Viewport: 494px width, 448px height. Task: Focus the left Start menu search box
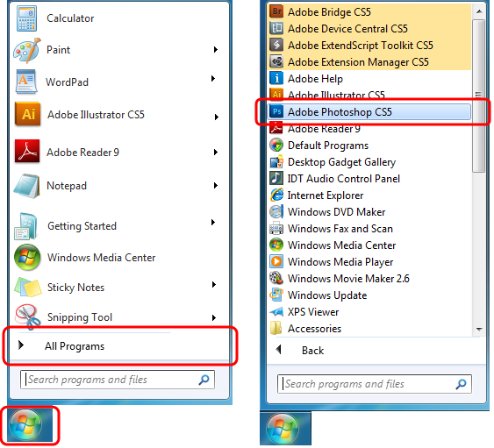pyautogui.click(x=118, y=380)
